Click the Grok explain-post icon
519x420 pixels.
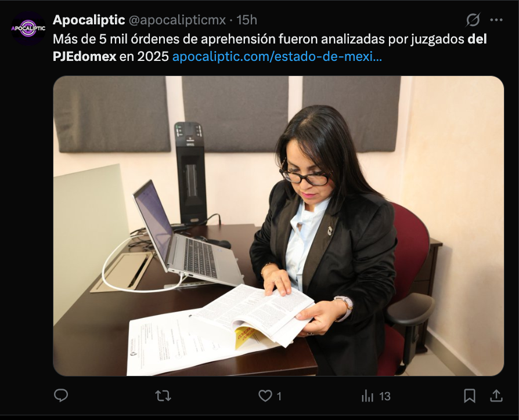point(473,20)
